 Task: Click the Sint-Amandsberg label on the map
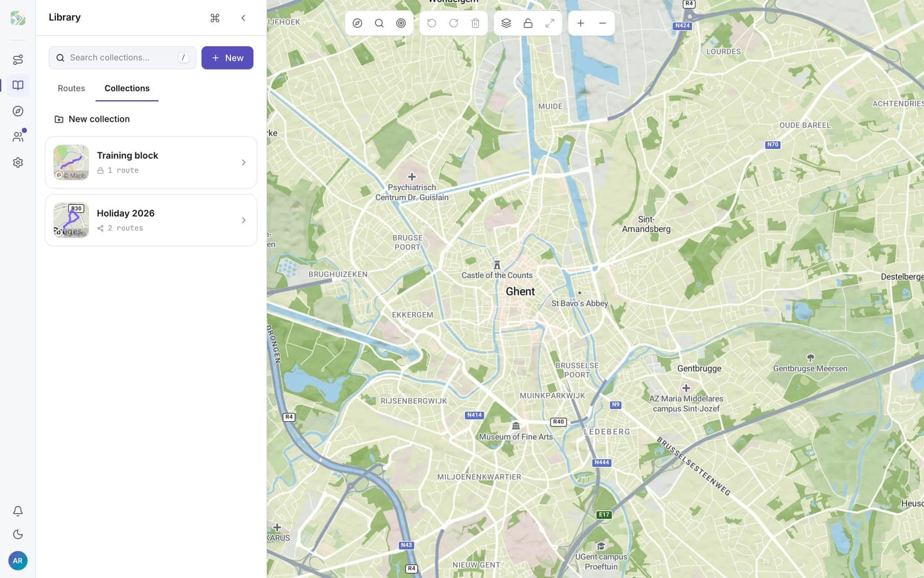coord(646,224)
